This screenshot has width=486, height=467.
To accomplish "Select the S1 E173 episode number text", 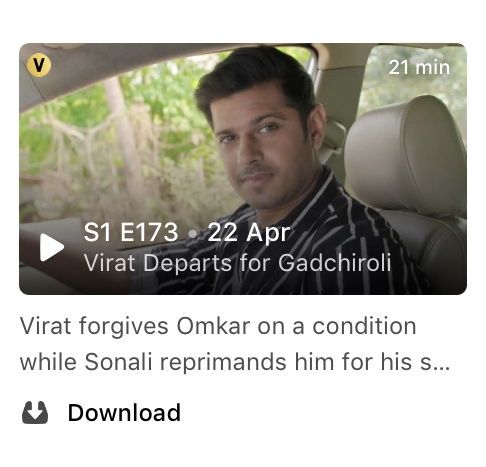I will click(131, 232).
